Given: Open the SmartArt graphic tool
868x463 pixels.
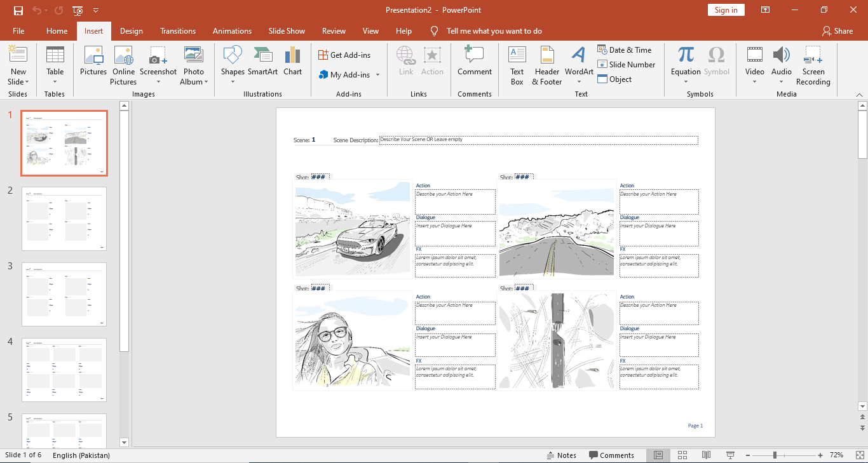Looking at the screenshot, I should tap(262, 62).
